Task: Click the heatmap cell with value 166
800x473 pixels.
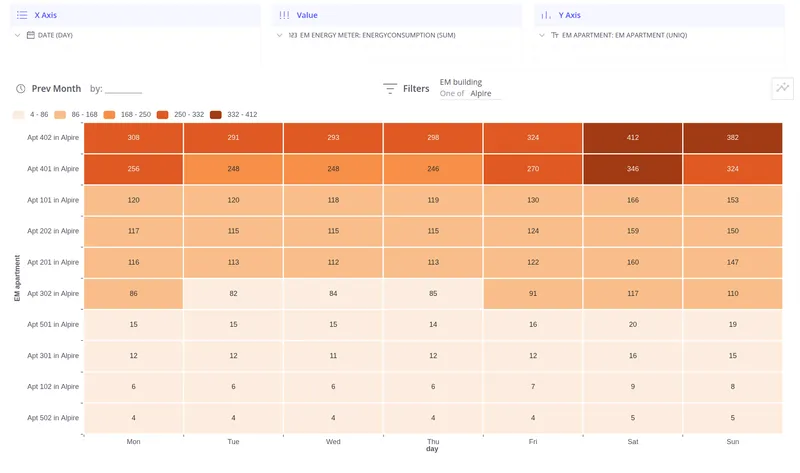Action: click(x=633, y=200)
